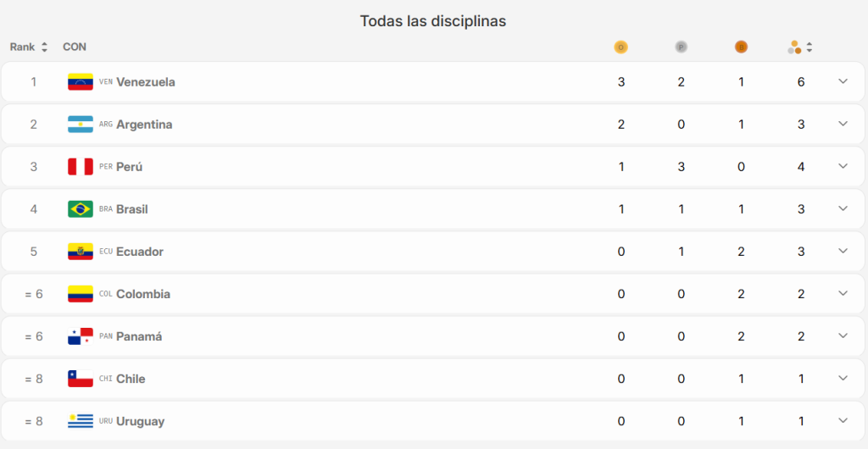Click the Chile flag icon
This screenshot has height=449, width=868.
click(81, 379)
